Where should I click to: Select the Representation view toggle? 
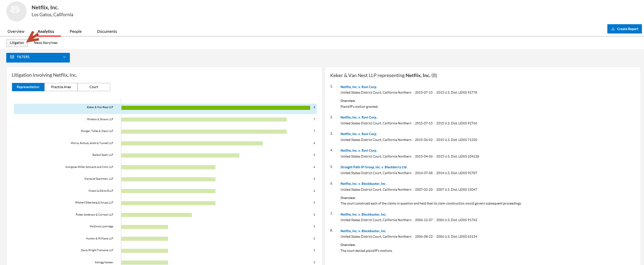click(x=28, y=87)
